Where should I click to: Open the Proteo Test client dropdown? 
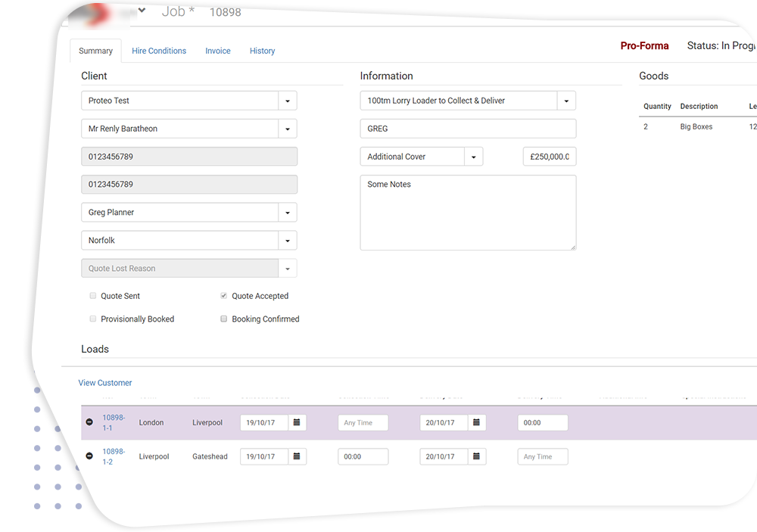tap(288, 100)
